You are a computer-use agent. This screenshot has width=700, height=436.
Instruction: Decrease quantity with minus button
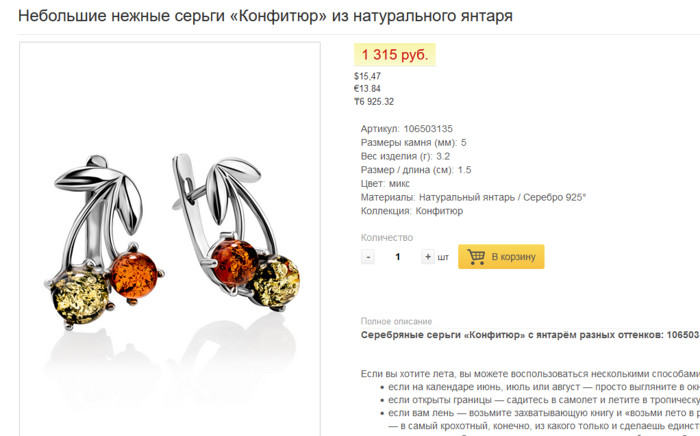pyautogui.click(x=368, y=257)
